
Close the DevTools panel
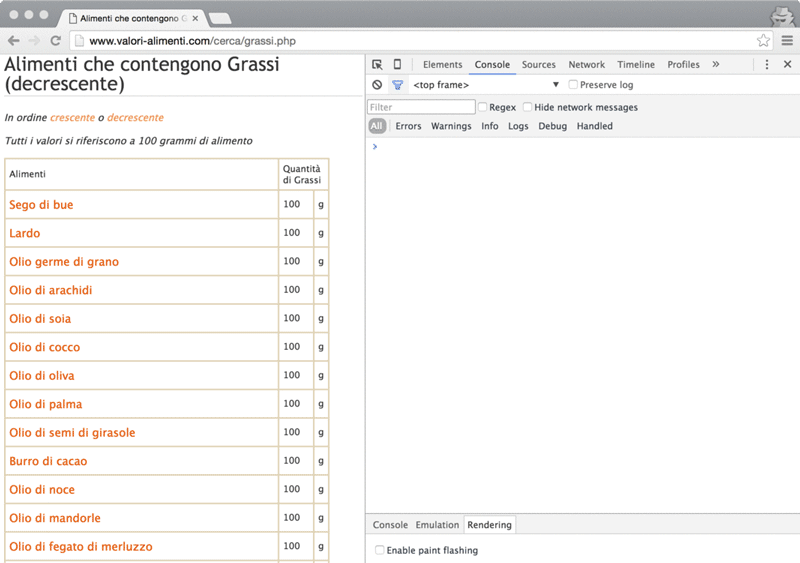(x=787, y=64)
